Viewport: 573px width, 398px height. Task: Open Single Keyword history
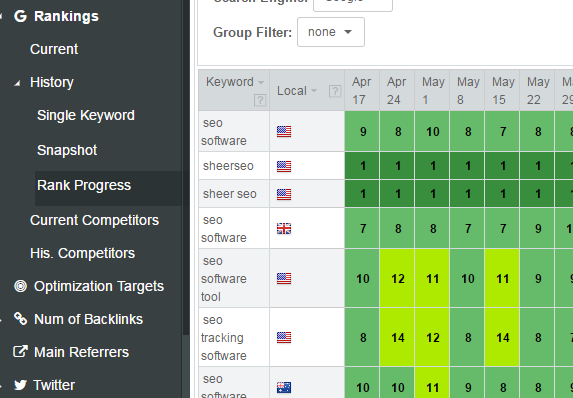click(x=86, y=115)
